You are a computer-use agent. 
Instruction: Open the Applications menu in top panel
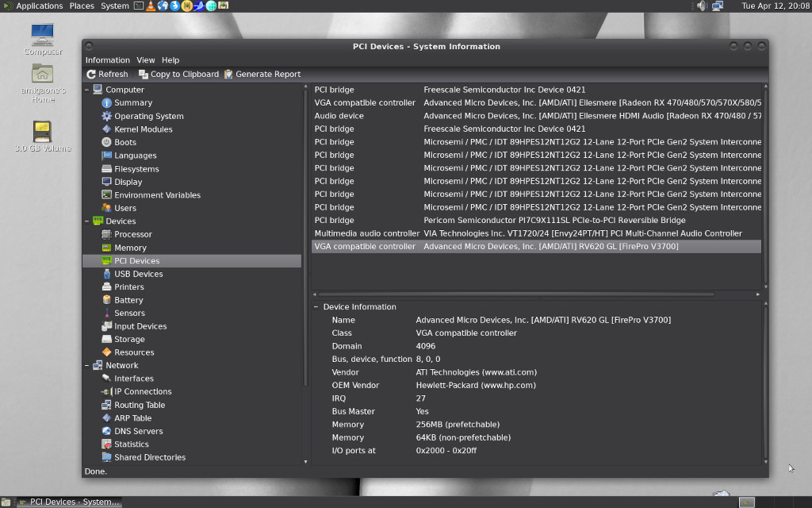point(40,6)
